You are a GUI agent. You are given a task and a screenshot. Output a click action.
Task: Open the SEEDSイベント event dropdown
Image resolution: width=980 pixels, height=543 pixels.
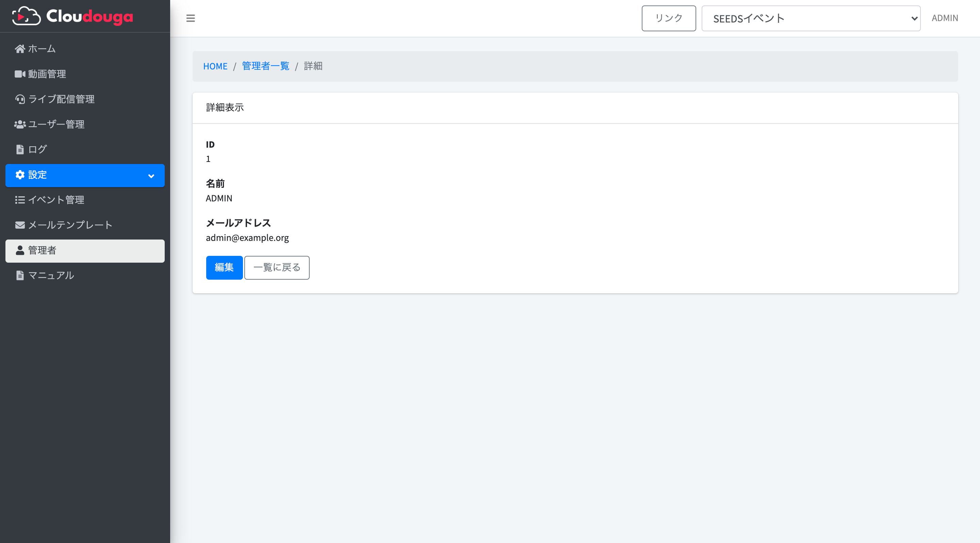811,18
